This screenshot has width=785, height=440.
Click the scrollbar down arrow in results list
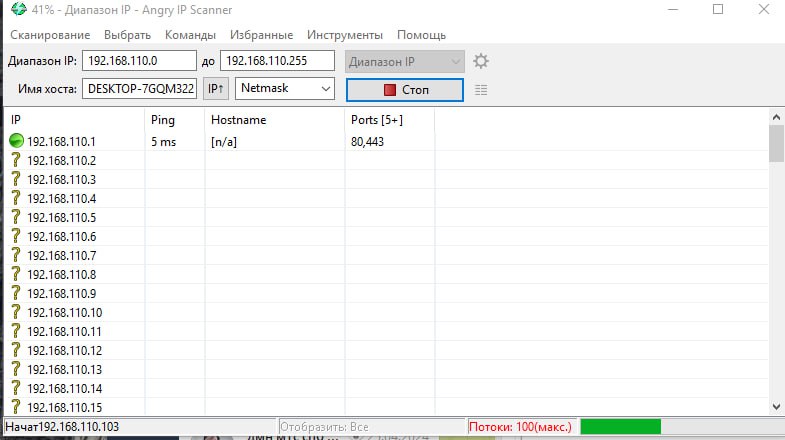pos(776,406)
